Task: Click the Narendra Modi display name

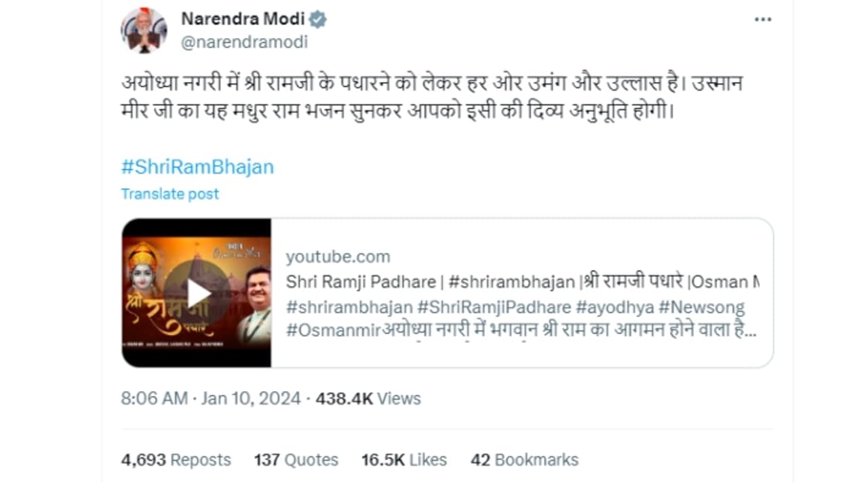Action: point(242,19)
